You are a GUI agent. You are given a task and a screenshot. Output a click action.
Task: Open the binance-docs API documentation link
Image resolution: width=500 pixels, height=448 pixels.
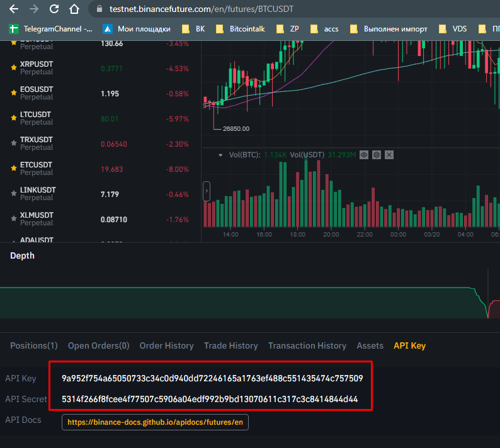pos(155,422)
